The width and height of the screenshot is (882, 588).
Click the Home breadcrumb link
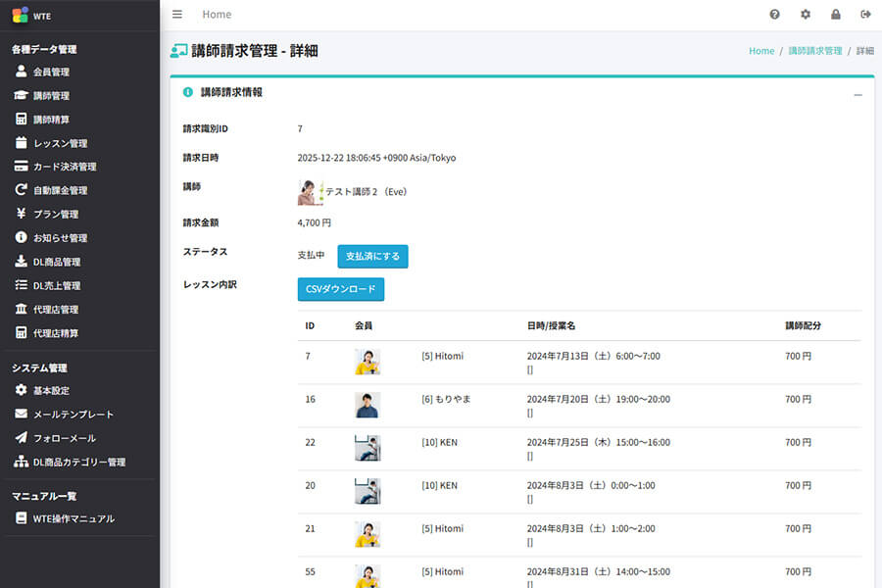coord(761,51)
